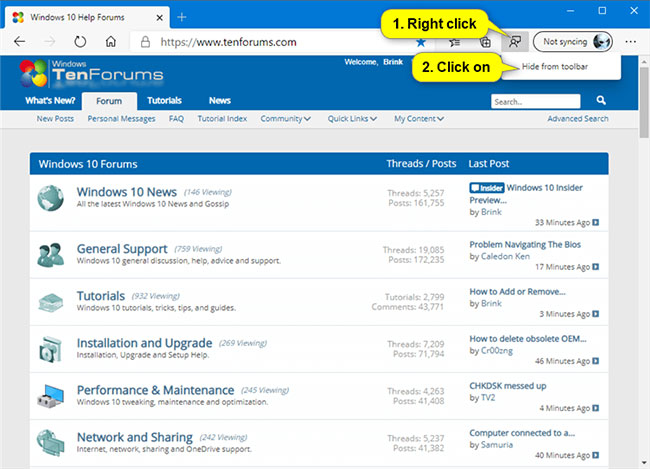
Task: Go to last post icon beside 33 Minutes Ago
Action: [596, 222]
